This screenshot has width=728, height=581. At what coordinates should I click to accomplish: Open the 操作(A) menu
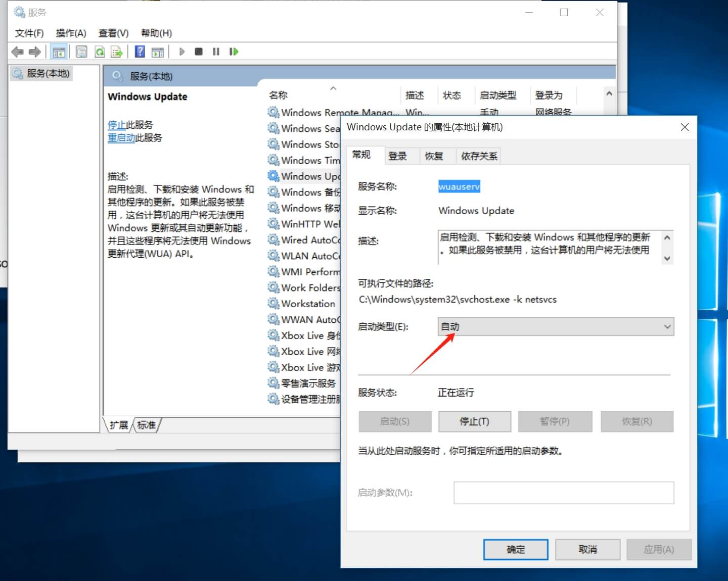pos(71,33)
